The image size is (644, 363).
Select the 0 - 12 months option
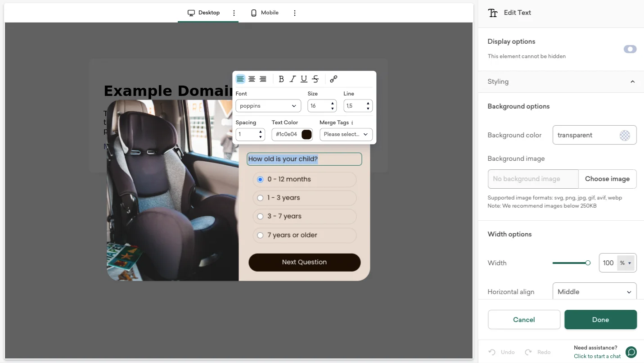(x=305, y=179)
